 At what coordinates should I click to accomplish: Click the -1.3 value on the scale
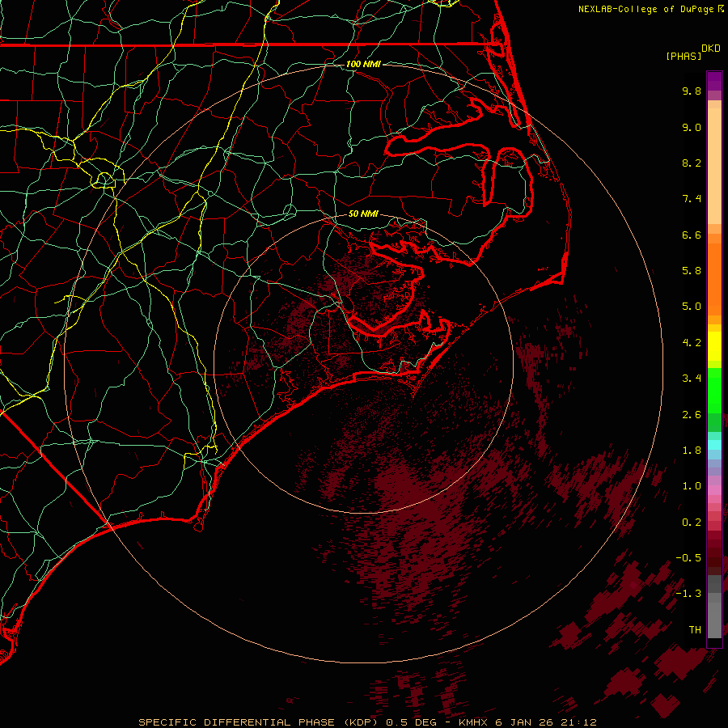point(688,594)
